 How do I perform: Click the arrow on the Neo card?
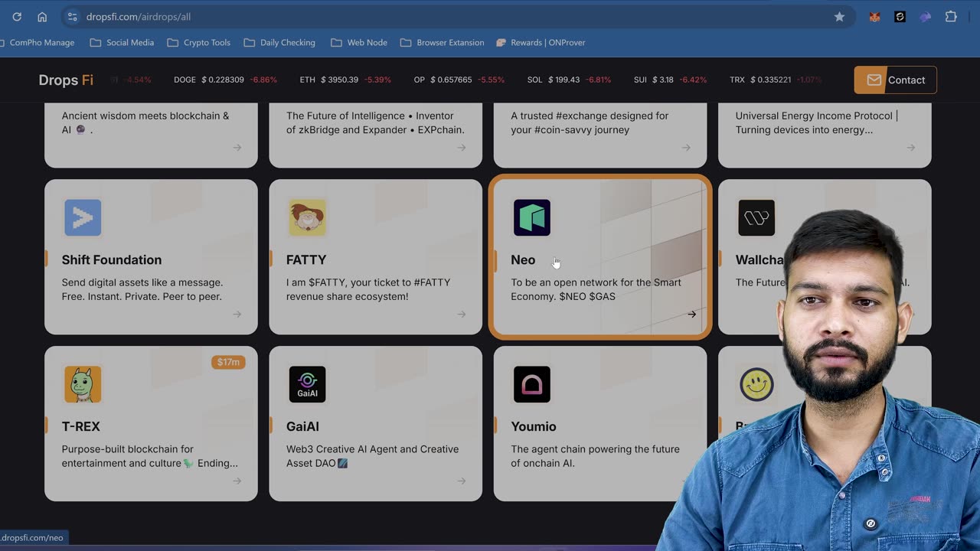point(691,314)
